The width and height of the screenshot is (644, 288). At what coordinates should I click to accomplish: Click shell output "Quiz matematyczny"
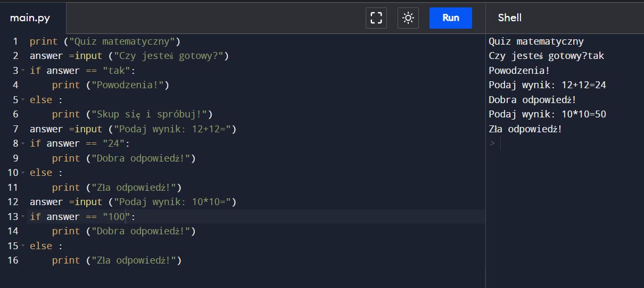536,41
